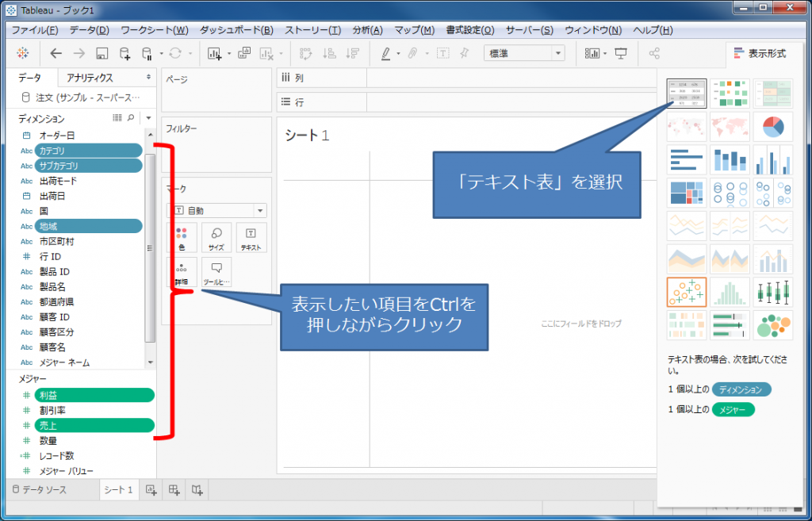Select the text table chart thumbnail
The image size is (812, 521).
[x=687, y=94]
